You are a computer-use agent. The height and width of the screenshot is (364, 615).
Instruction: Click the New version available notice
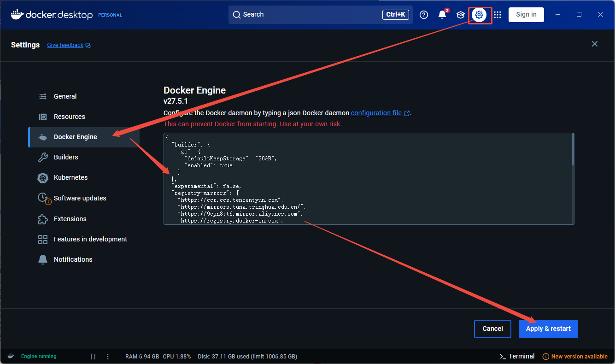point(575,356)
